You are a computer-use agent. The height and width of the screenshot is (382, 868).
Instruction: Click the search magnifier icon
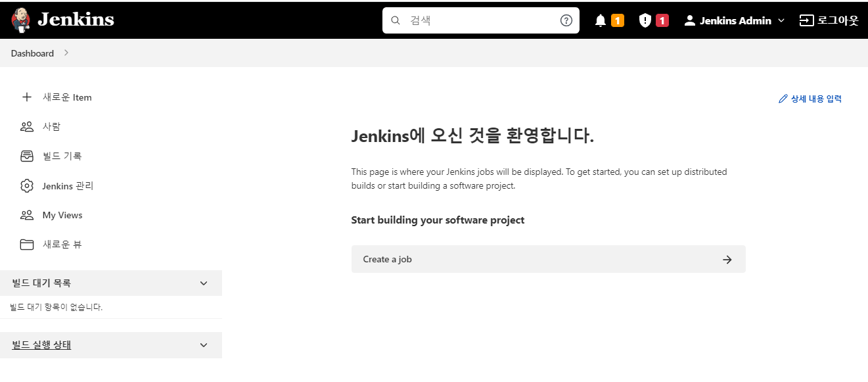click(396, 20)
